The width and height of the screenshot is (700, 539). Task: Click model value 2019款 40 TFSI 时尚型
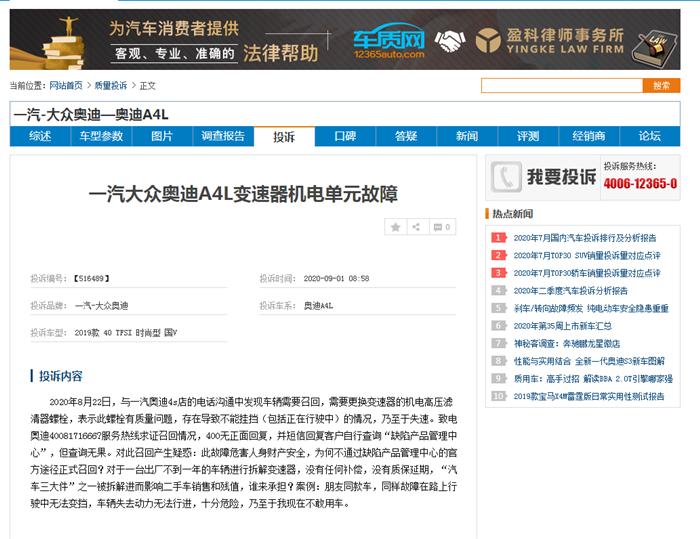coord(126,333)
